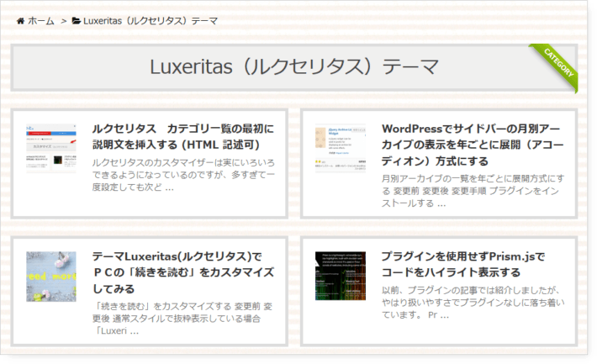Open the flower photo thumbnail image
This screenshot has height=364, width=597.
[x=50, y=276]
